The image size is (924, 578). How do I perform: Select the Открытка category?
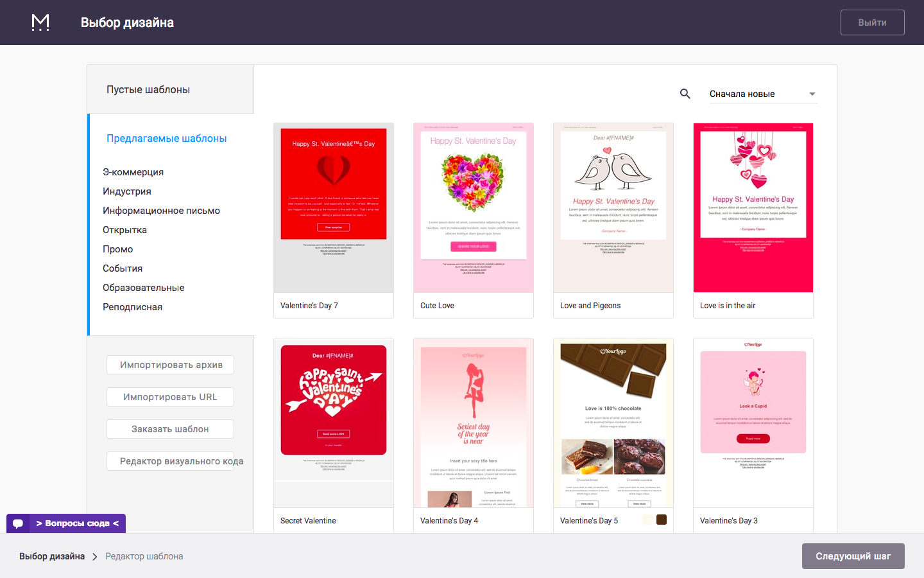[x=124, y=230]
